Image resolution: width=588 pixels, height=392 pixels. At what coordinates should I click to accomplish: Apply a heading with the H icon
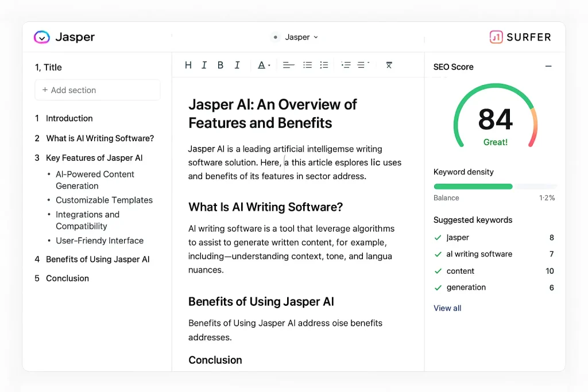click(x=188, y=64)
